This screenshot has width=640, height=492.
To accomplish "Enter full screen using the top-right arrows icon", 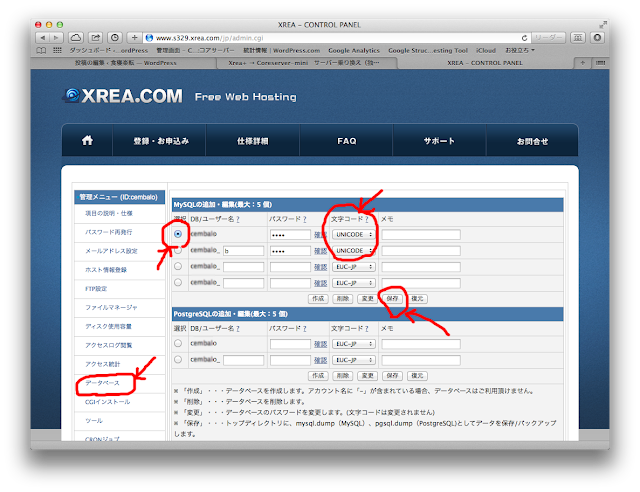I will pyautogui.click(x=602, y=24).
